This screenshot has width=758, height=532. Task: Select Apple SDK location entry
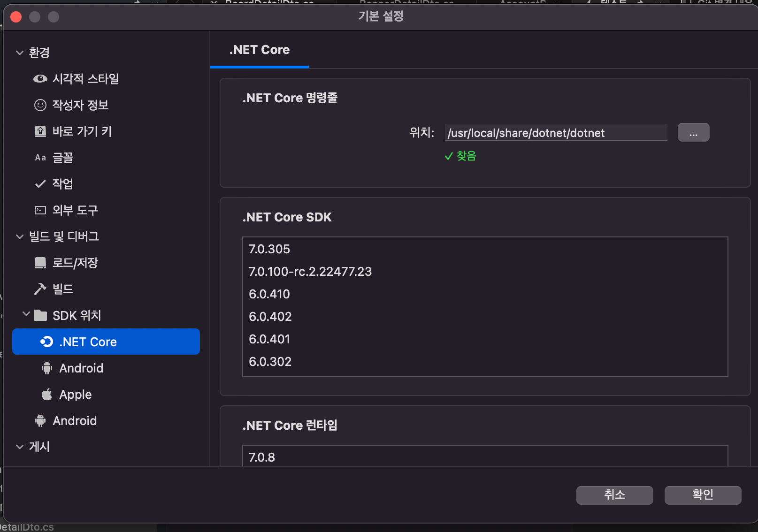75,395
